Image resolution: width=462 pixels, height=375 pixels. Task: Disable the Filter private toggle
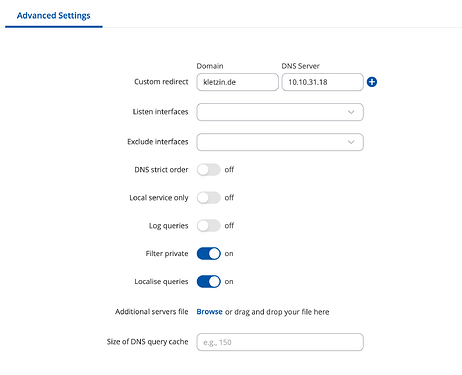click(x=209, y=254)
